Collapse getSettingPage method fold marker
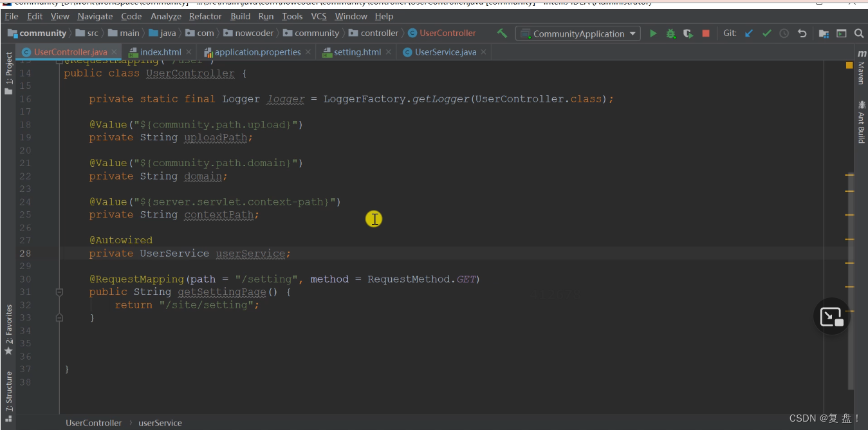This screenshot has width=868, height=430. (59, 292)
